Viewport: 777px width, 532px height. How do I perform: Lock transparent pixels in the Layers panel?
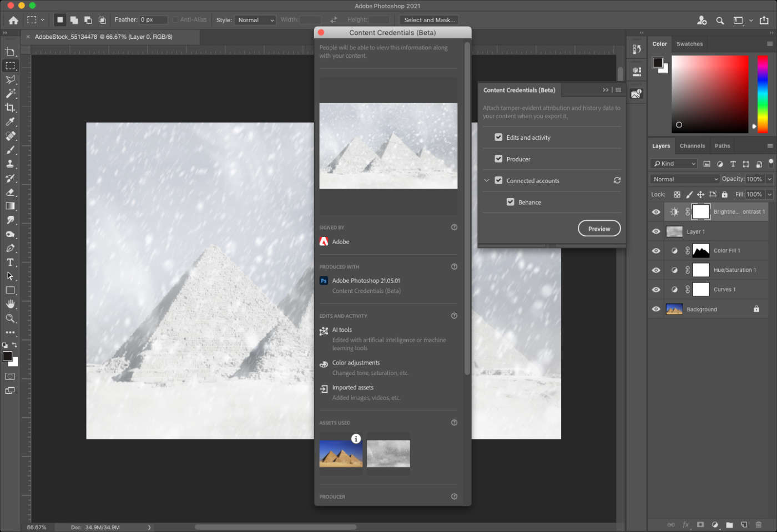click(677, 194)
